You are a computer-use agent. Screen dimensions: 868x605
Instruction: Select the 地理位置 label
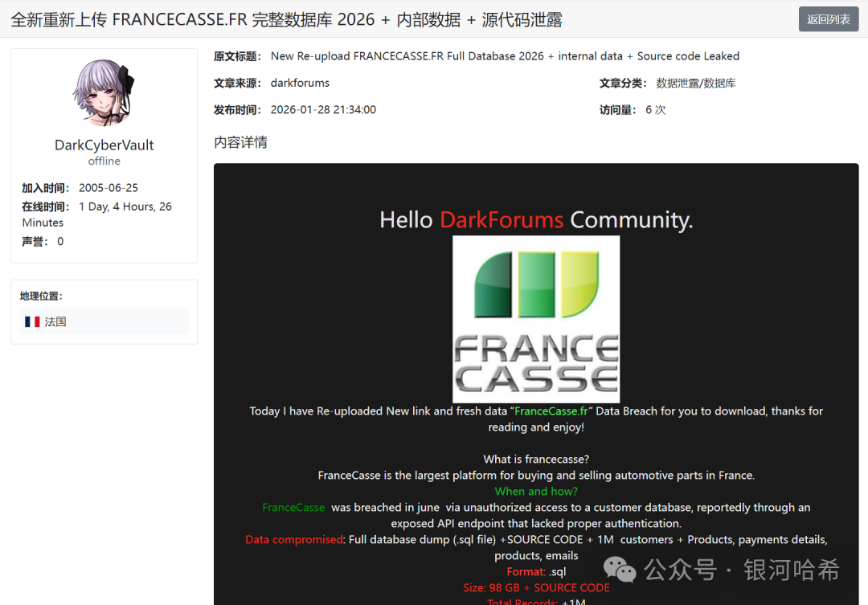click(41, 296)
